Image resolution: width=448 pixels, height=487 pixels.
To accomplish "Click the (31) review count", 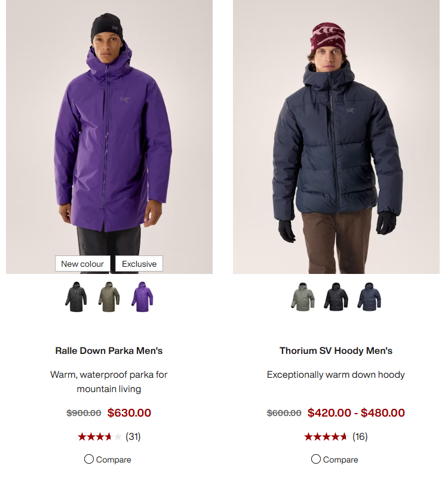I will 133,437.
